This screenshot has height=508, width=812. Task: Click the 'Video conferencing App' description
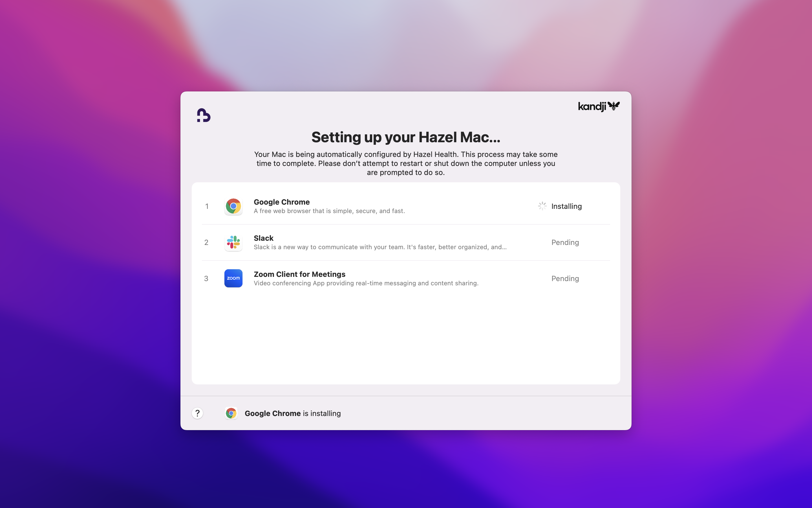[x=366, y=283]
